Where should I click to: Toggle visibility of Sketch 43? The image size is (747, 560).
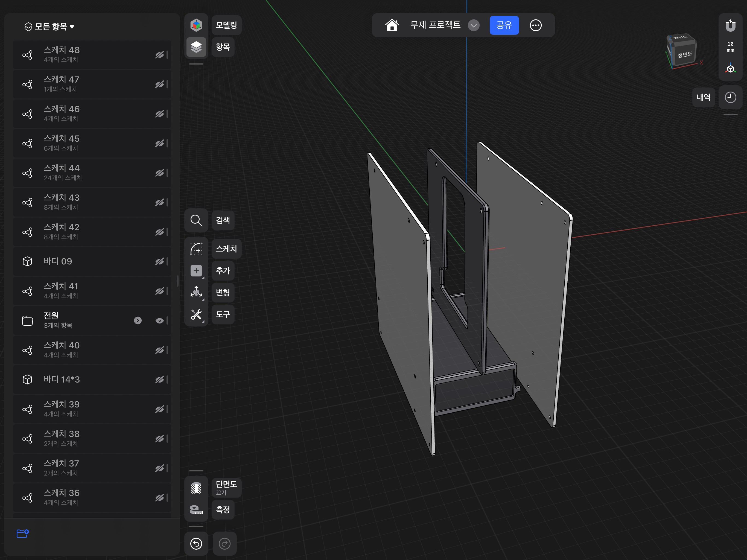pyautogui.click(x=160, y=202)
